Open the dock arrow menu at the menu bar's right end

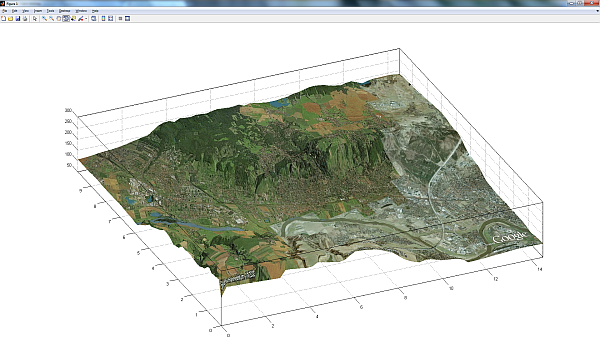pyautogui.click(x=597, y=11)
